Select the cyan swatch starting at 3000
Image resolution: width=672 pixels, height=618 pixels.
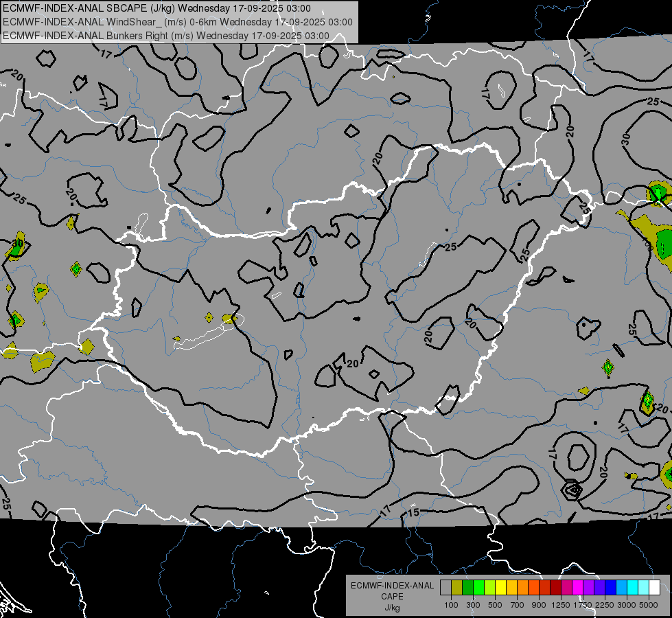633,588
